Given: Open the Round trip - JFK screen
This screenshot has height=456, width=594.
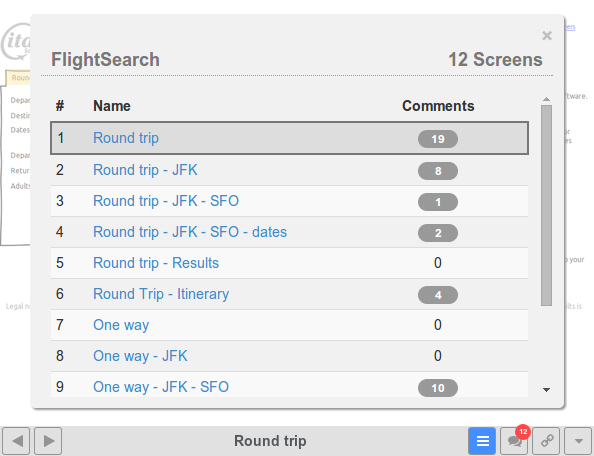Looking at the screenshot, I should tap(145, 170).
